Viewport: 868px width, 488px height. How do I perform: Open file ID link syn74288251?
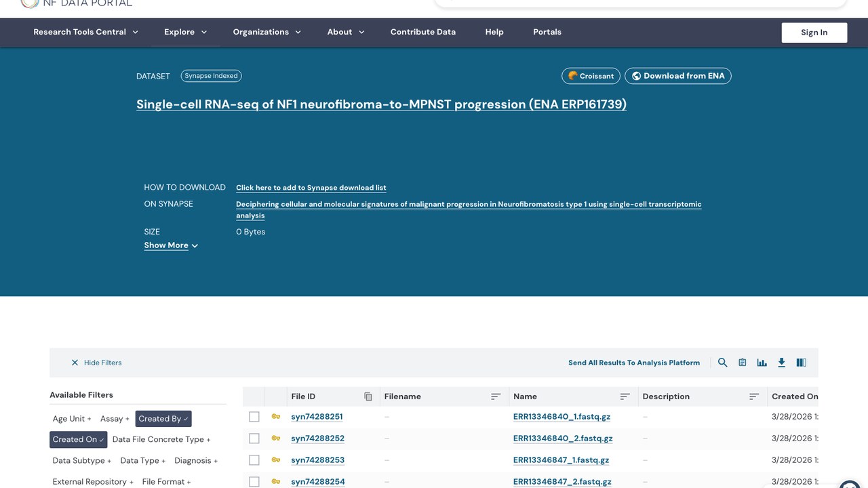tap(317, 417)
